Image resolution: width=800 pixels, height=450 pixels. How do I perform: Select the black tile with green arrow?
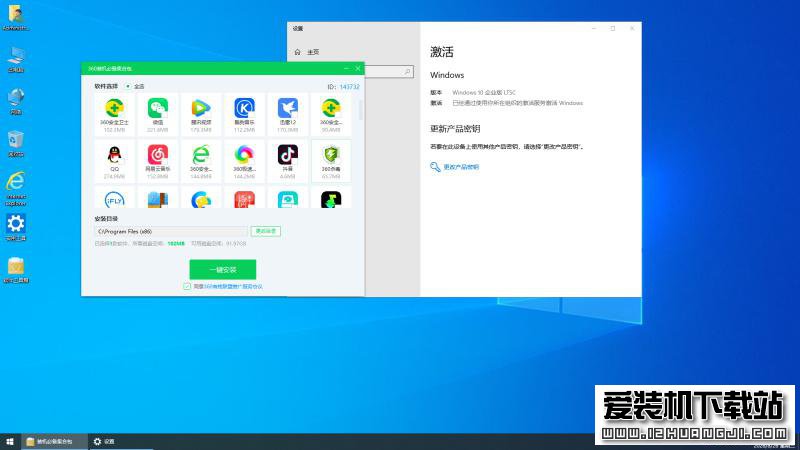pos(331,198)
